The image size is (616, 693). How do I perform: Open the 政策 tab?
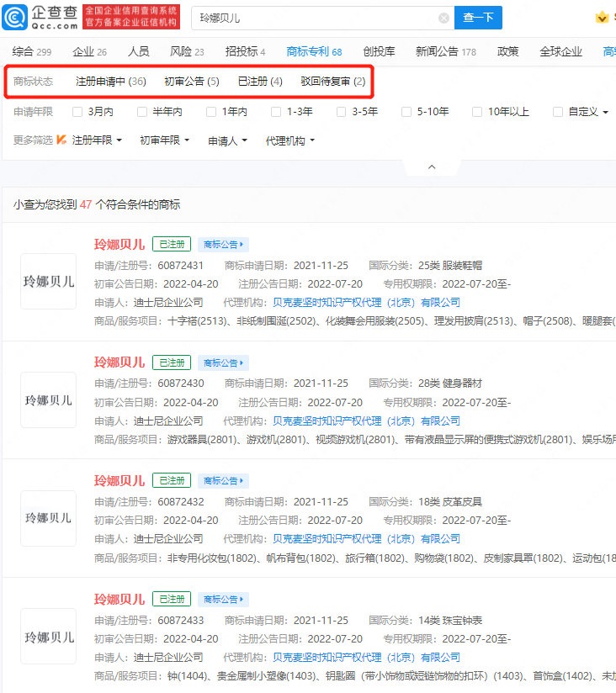tap(507, 51)
